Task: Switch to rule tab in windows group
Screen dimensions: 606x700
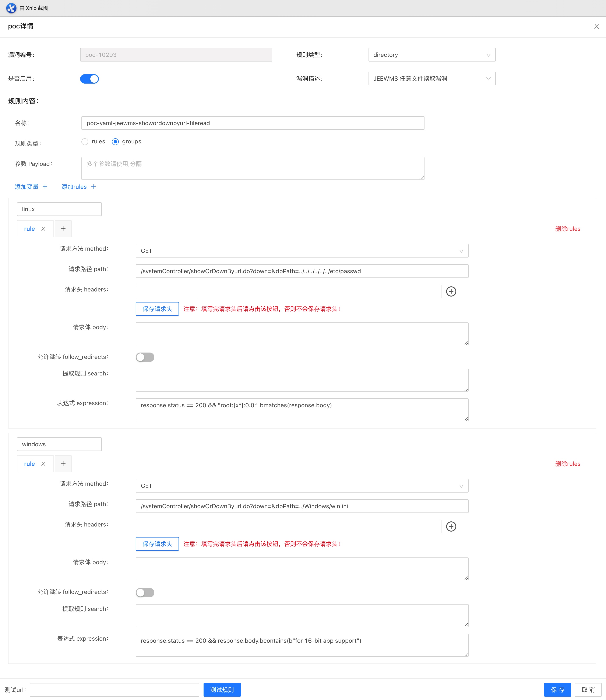Action: pos(29,464)
